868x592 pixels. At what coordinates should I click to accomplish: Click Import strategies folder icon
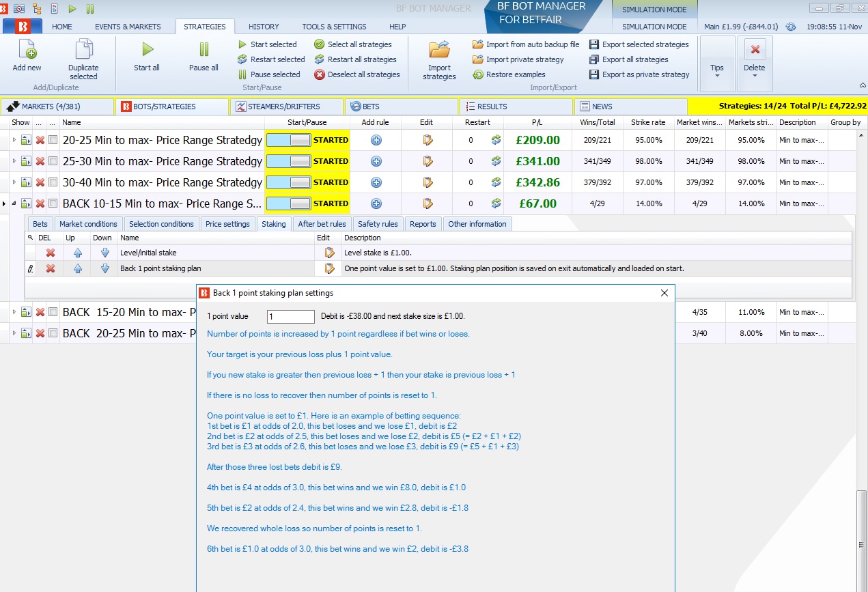point(439,50)
